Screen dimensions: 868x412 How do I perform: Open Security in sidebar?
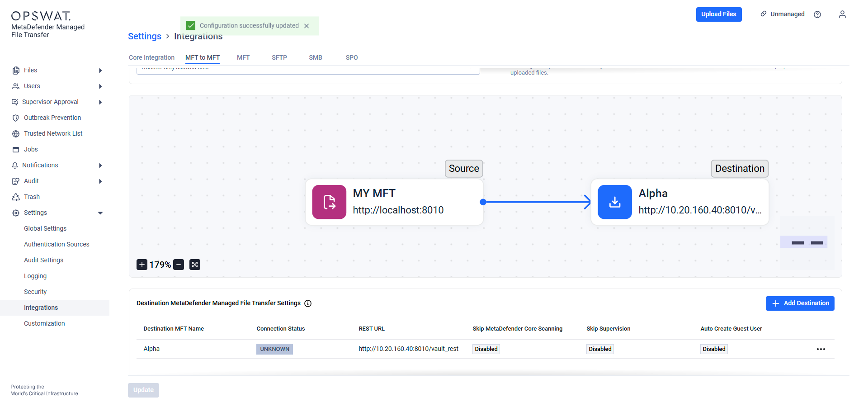pyautogui.click(x=35, y=292)
